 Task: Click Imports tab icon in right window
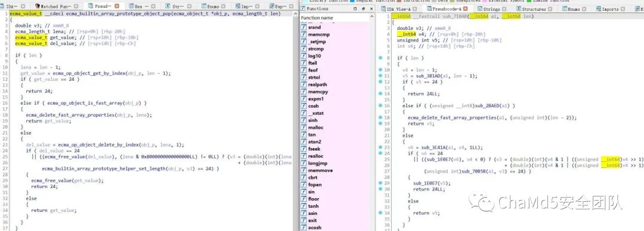point(599,8)
